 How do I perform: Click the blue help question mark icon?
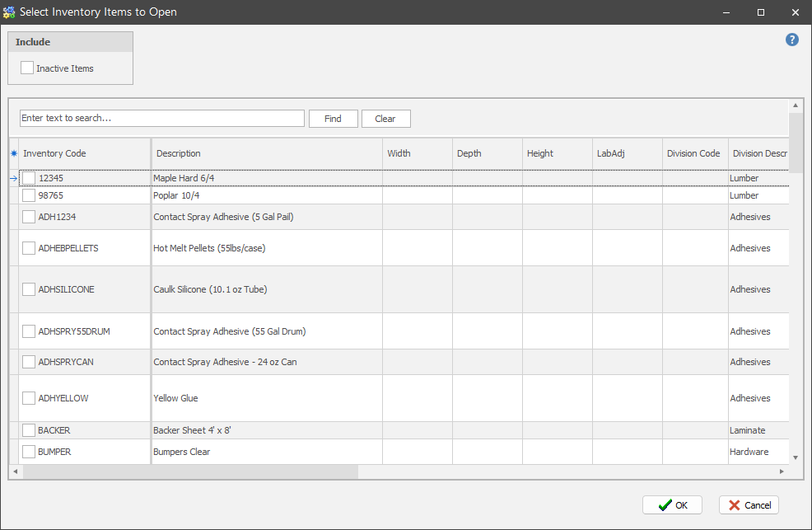791,40
